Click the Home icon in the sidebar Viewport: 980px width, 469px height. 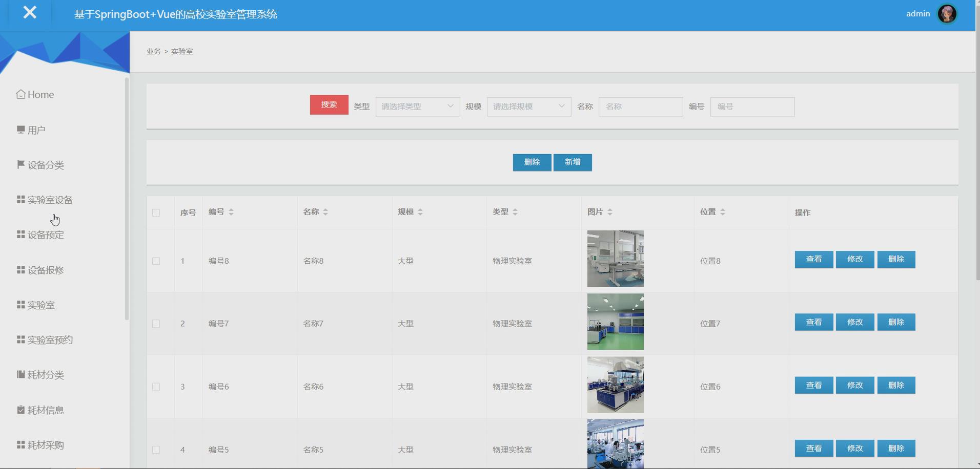click(21, 94)
